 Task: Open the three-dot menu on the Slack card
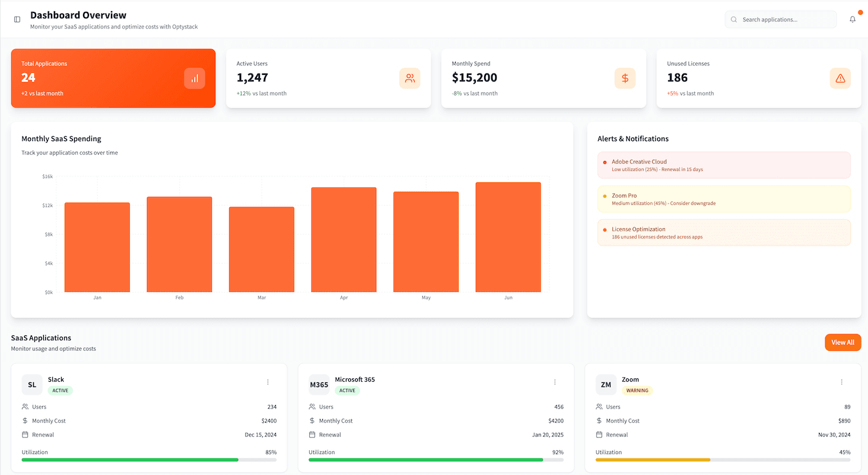click(268, 382)
